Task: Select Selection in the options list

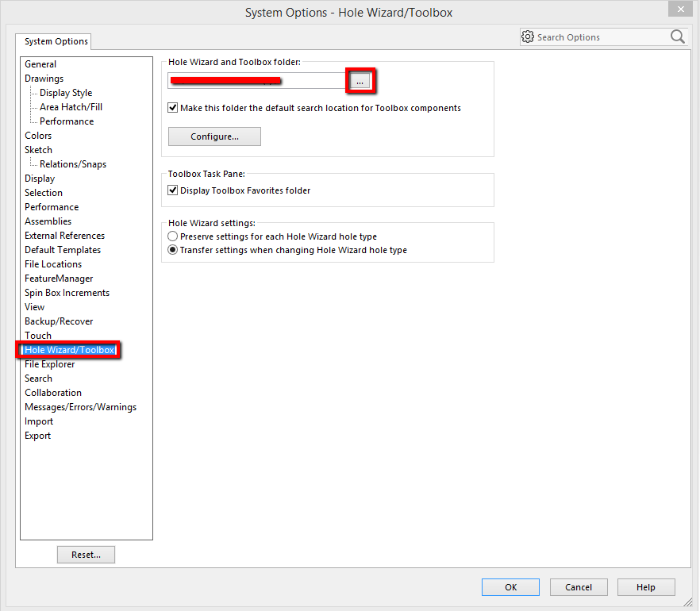Action: point(44,193)
